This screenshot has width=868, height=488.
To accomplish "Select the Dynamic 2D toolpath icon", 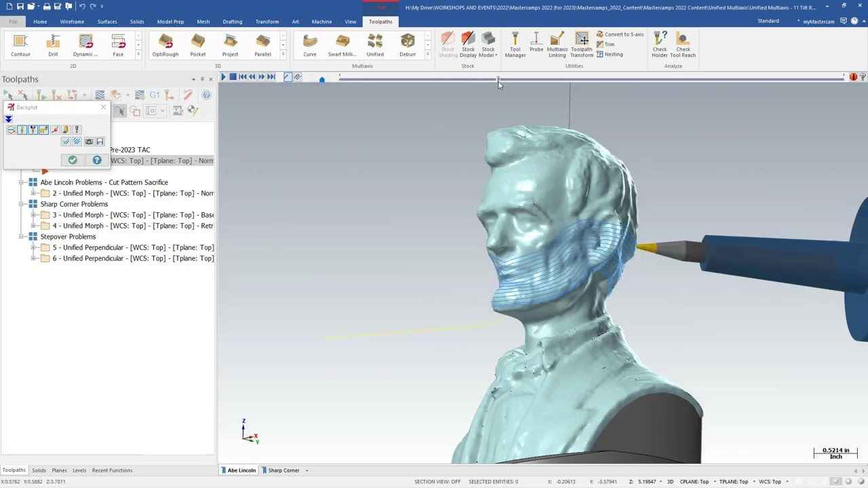I will coord(85,45).
